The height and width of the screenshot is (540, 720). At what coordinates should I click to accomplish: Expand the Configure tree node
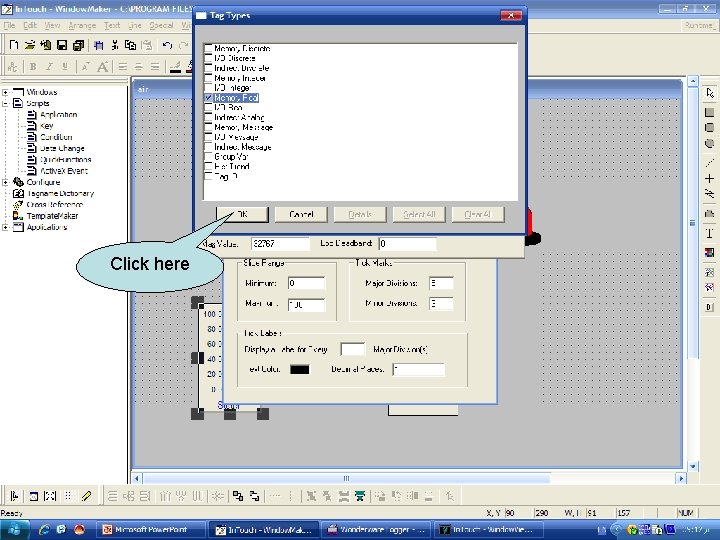(x=6, y=182)
